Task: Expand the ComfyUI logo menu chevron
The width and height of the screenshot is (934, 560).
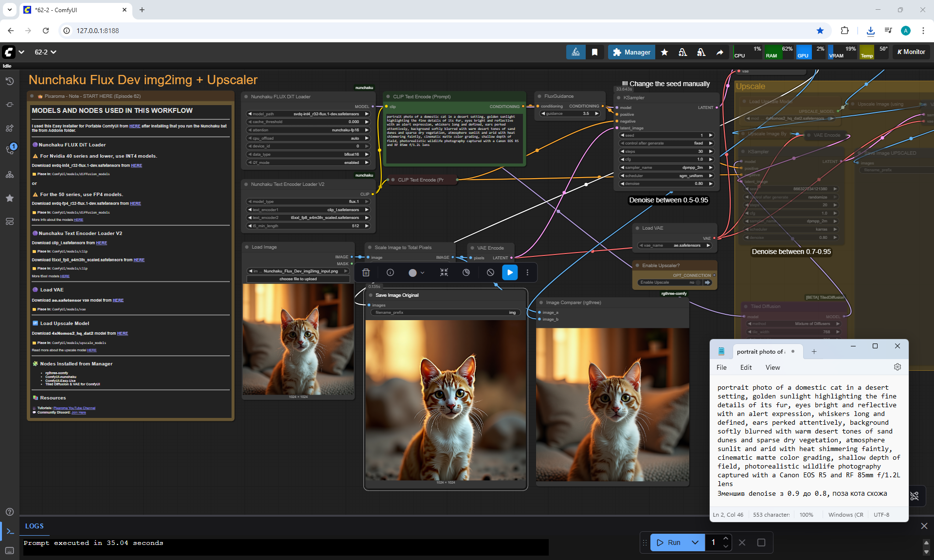Action: [21, 52]
